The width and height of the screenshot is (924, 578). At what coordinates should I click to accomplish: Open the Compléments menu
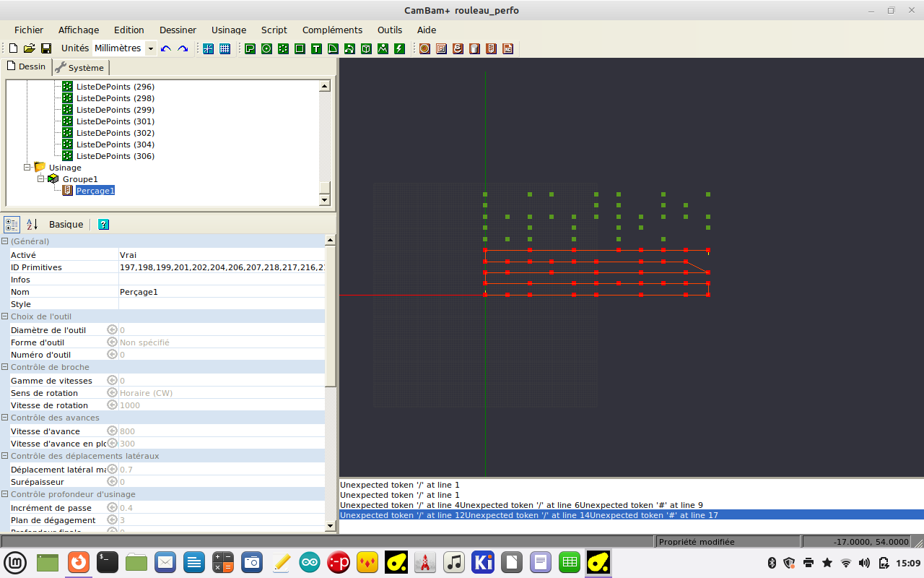[x=332, y=30]
